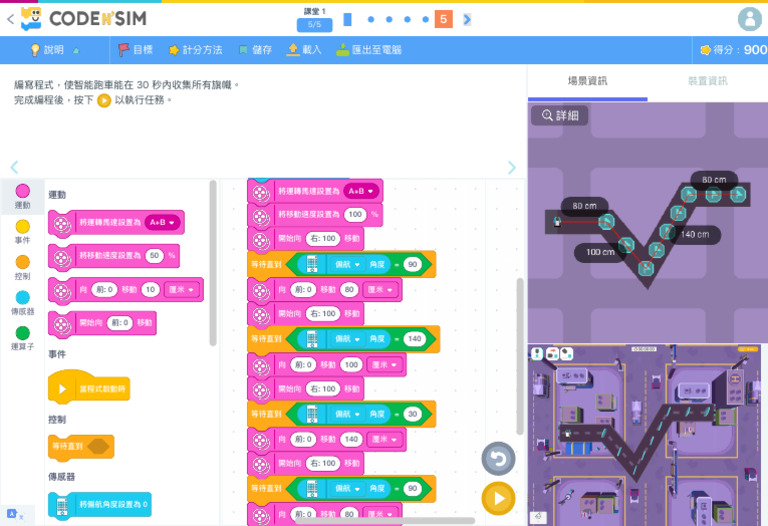Image resolution: width=768 pixels, height=526 pixels.
Task: Open 厘米 unit dropdown in palette move block
Action: click(181, 289)
